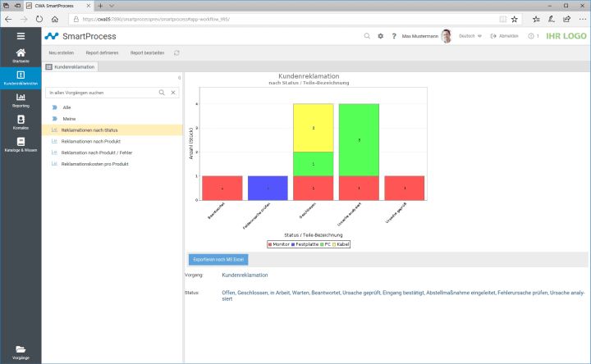This screenshot has height=364, width=591.
Task: Click browser forward arrow
Action: click(24, 19)
